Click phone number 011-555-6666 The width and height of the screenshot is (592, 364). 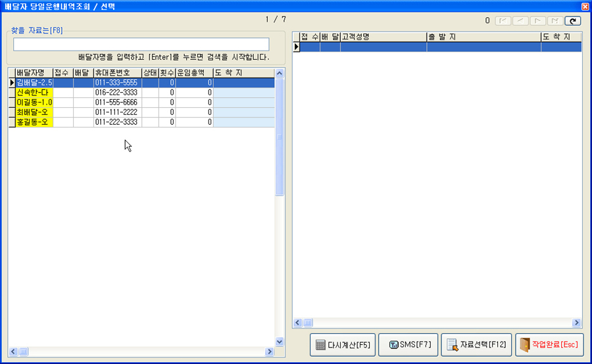tap(116, 102)
